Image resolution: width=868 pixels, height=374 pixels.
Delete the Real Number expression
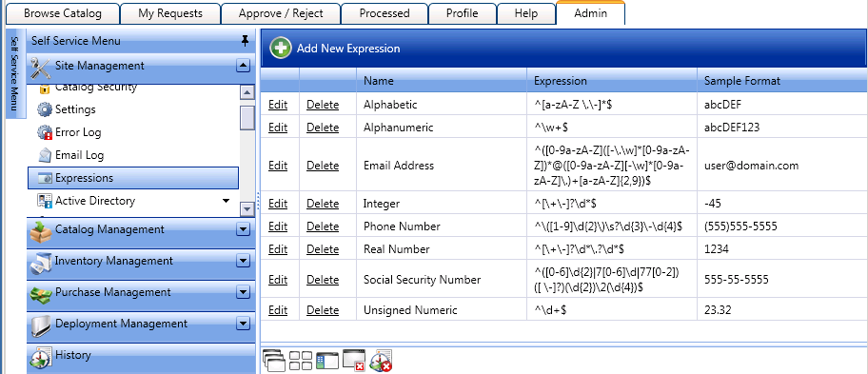(x=323, y=249)
